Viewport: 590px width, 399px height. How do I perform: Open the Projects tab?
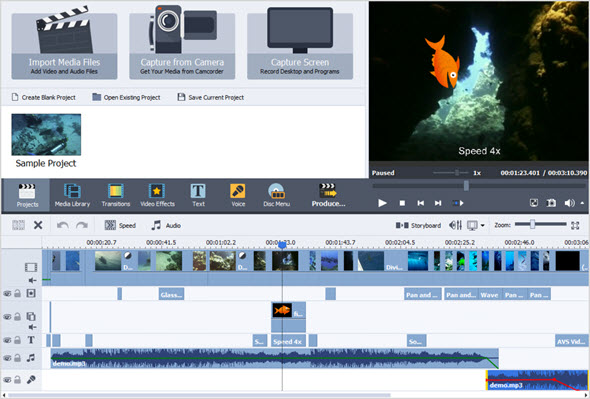point(27,195)
